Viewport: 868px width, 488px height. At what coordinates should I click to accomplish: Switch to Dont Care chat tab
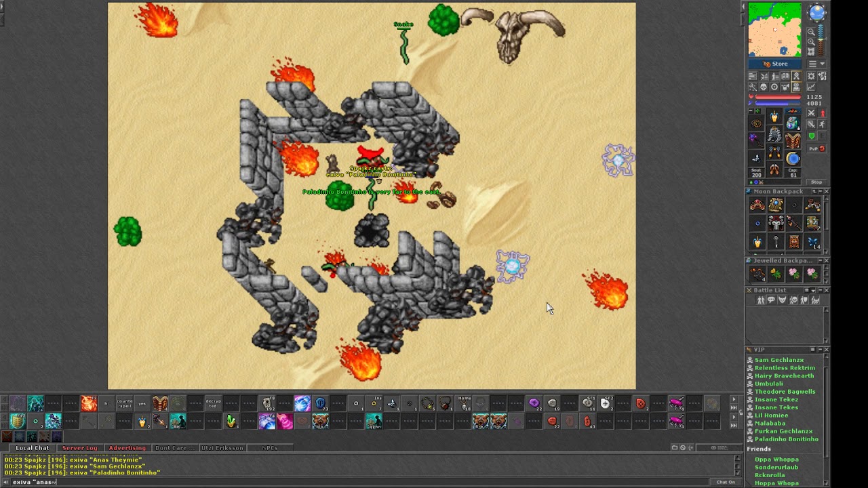pos(174,448)
